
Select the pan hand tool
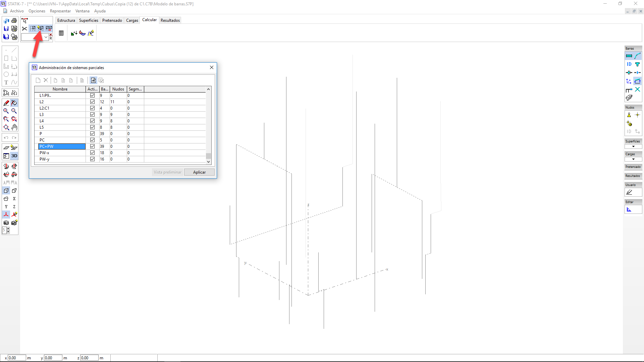point(14,127)
